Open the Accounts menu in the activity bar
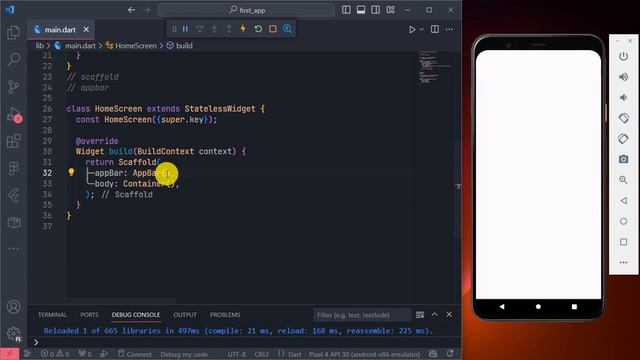 13,307
